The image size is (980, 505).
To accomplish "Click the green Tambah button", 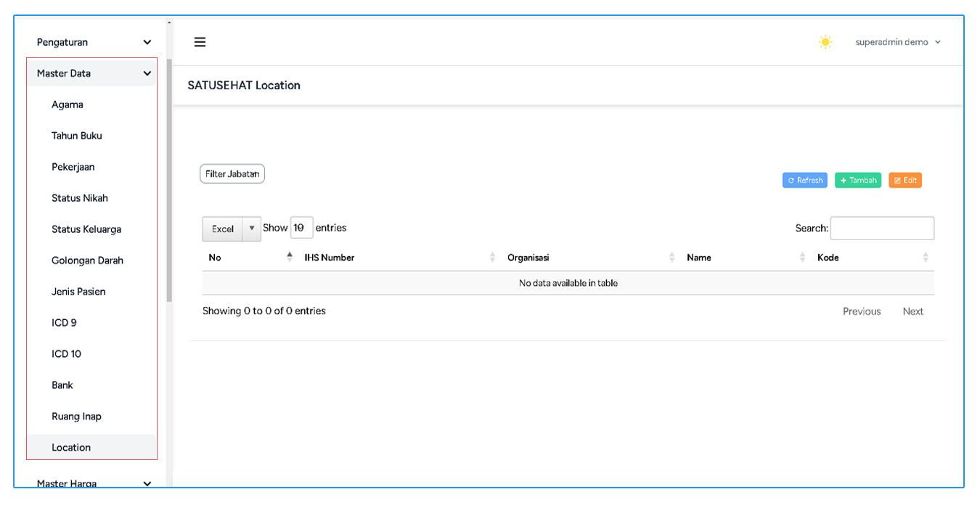I will point(857,180).
